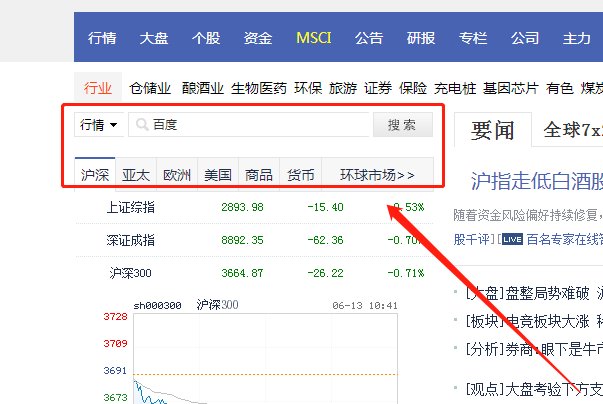Open the 充电桩 industry link
This screenshot has width=603, height=404.
pos(455,88)
